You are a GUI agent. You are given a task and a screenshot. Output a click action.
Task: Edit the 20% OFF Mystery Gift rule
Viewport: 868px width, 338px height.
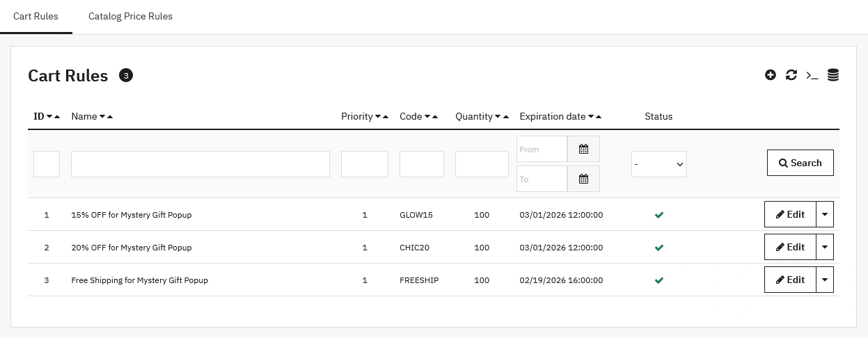790,247
